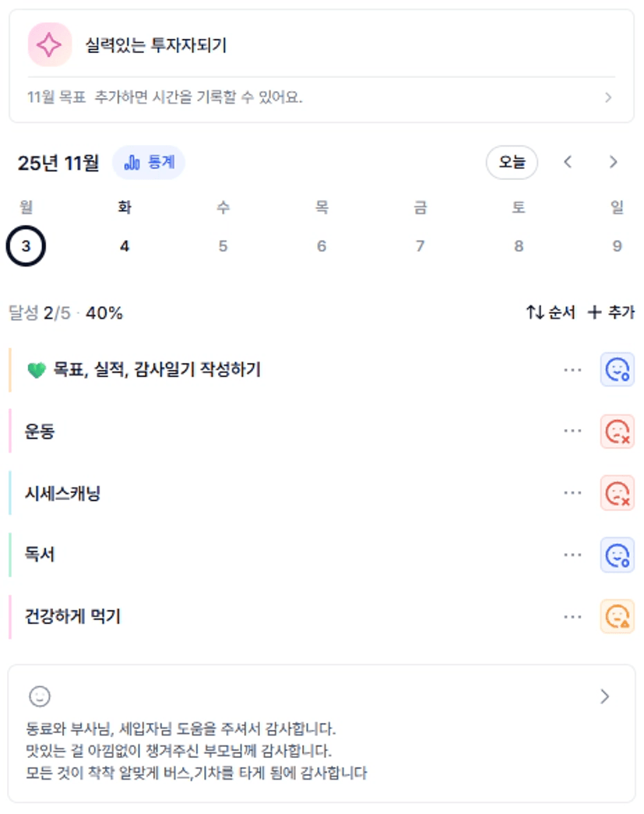Click the teal color bar beside 독서

pos(10,555)
